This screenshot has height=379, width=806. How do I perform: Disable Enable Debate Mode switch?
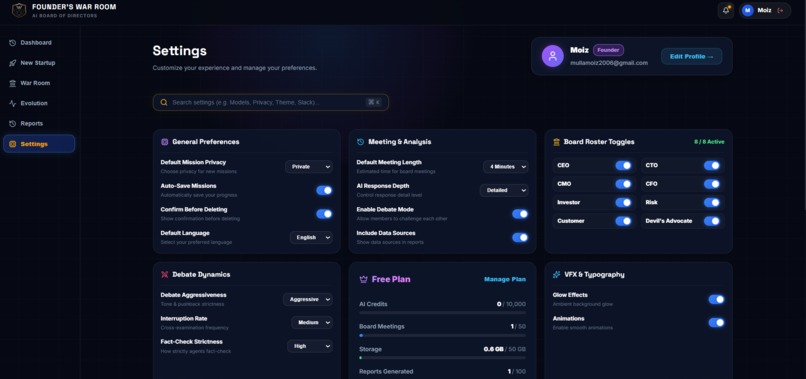pos(520,214)
